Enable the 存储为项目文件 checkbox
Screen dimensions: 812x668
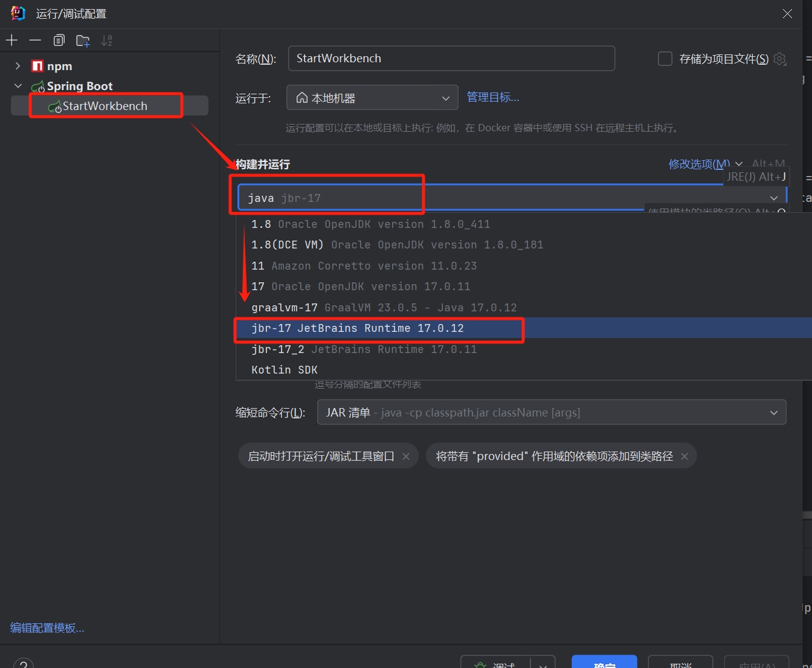pyautogui.click(x=665, y=59)
